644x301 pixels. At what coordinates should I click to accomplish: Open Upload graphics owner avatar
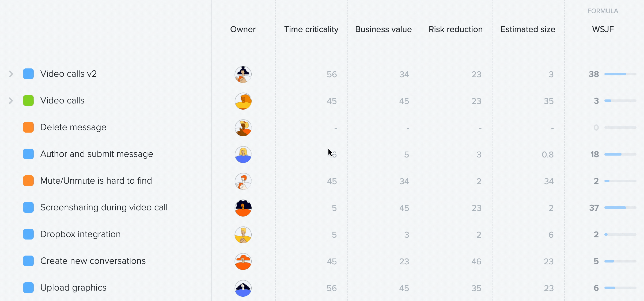coord(243,288)
